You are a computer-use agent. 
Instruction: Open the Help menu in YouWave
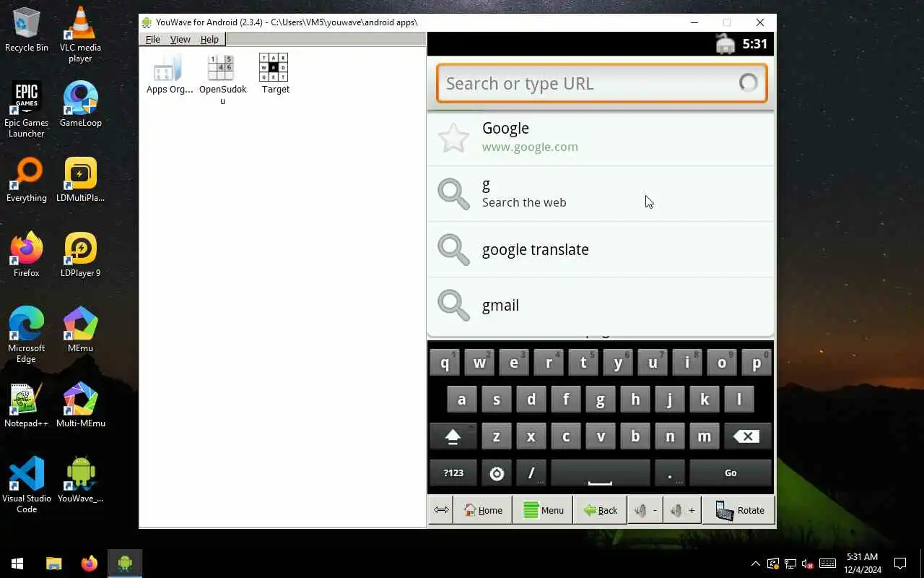209,39
